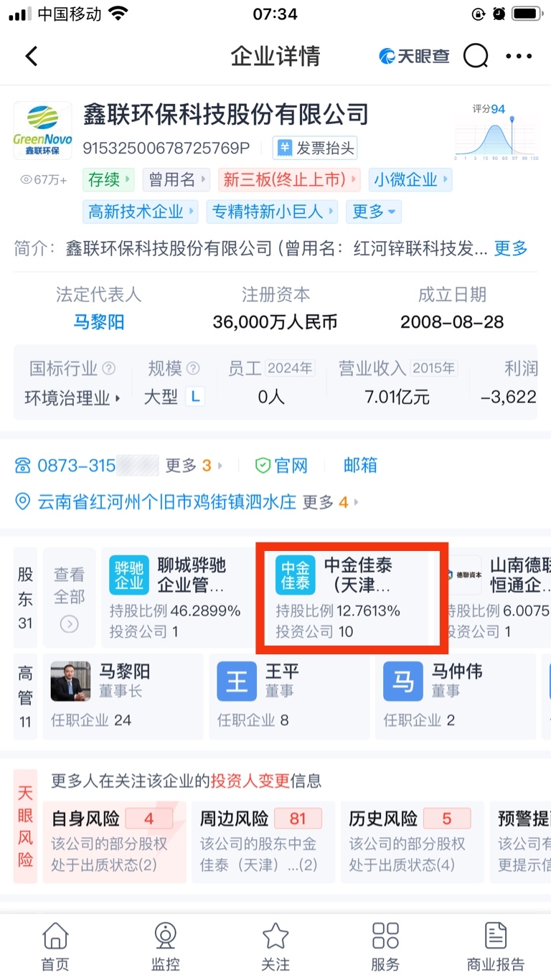
Task: Open the 预警提醒 risk card
Action: click(x=521, y=842)
